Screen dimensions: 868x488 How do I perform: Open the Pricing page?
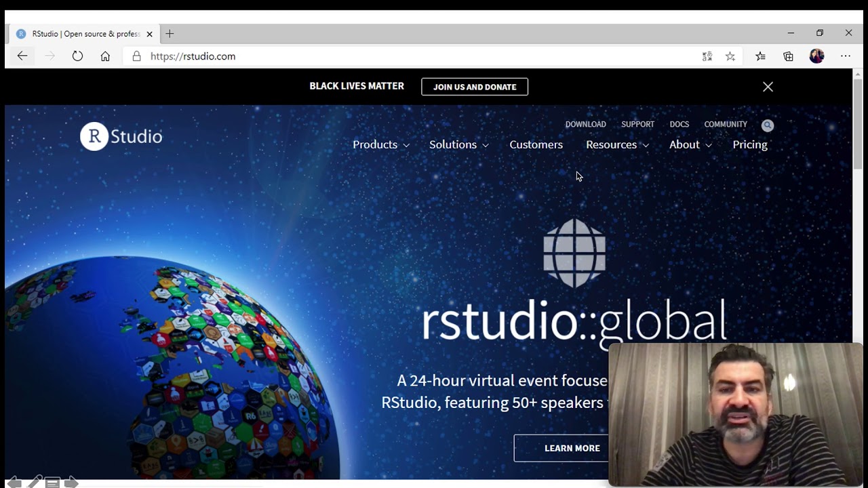[750, 144]
